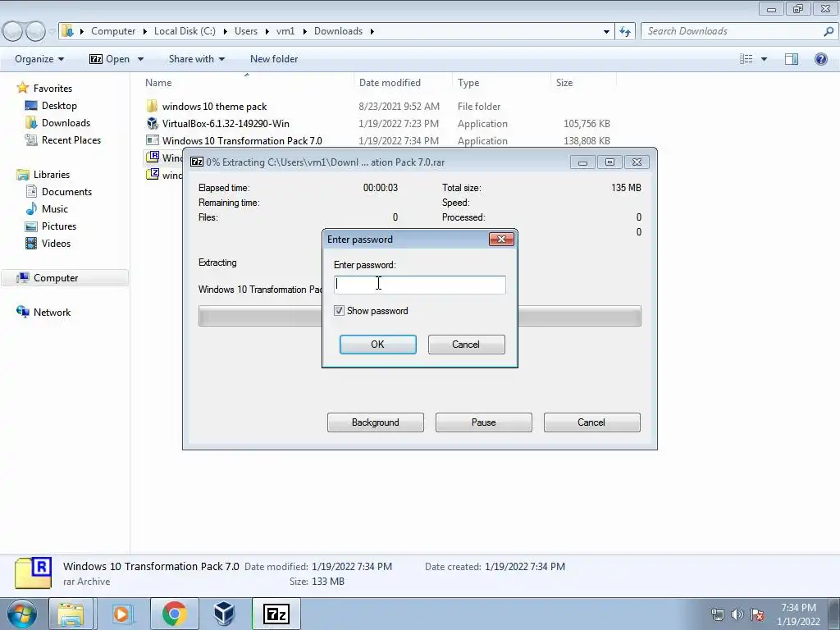
Task: Click the volume speaker tray icon
Action: tap(737, 614)
